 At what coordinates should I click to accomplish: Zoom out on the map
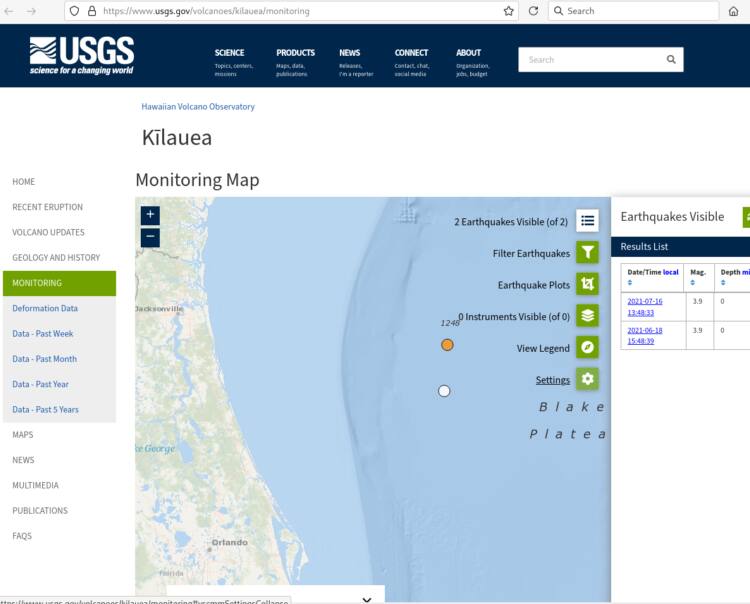[x=150, y=237]
